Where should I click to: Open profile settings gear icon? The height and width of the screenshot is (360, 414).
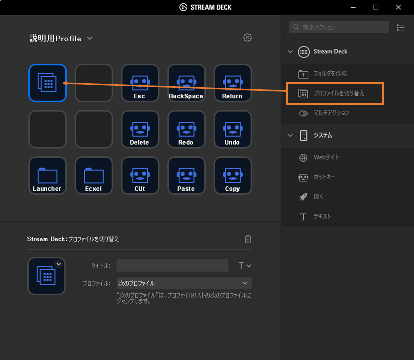(x=247, y=38)
